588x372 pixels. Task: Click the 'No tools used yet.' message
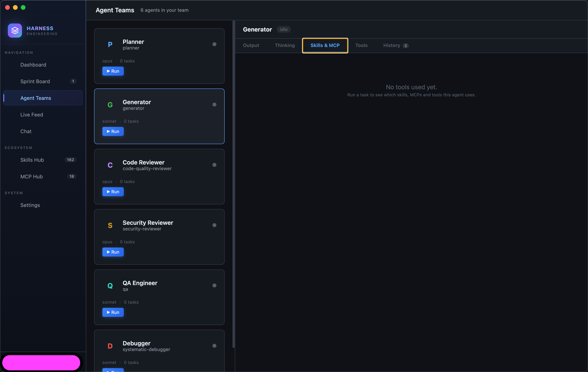tap(411, 87)
